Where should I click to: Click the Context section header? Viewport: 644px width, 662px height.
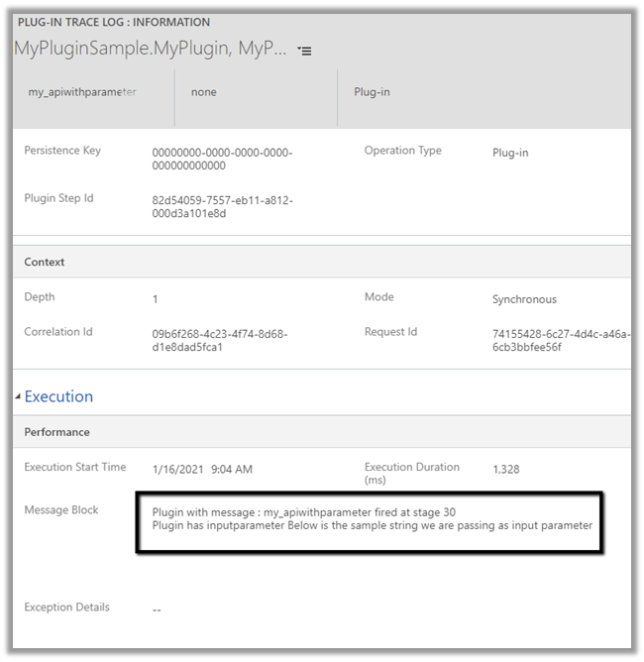[x=45, y=263]
